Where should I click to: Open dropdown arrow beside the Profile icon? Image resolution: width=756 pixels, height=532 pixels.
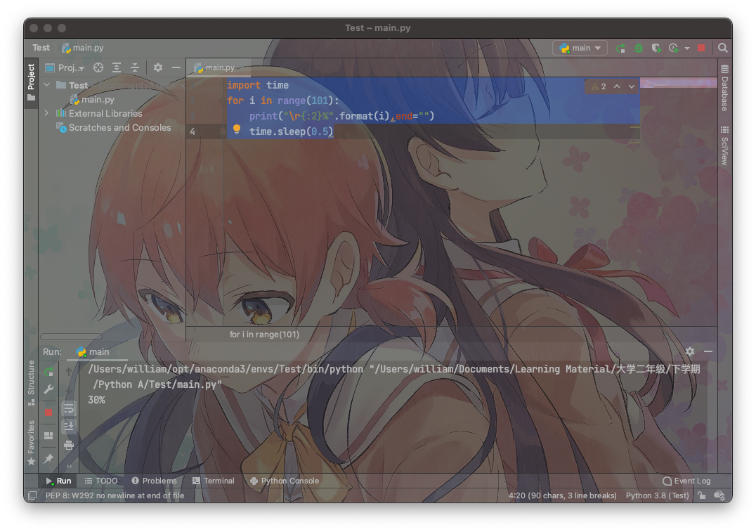click(x=686, y=48)
